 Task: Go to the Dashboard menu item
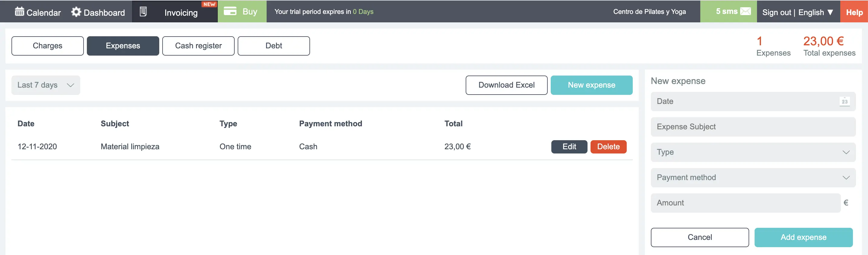tap(98, 12)
